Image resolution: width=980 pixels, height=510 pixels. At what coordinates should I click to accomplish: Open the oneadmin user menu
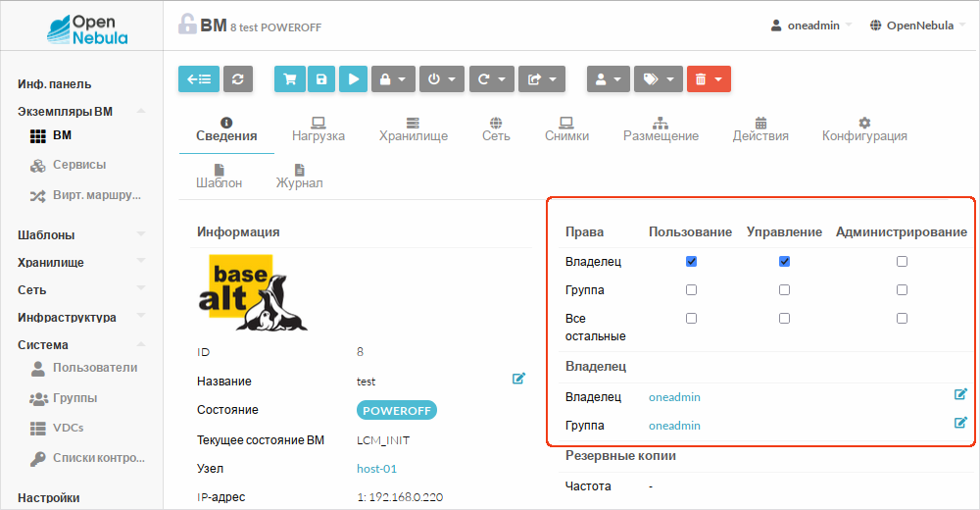coord(812,25)
